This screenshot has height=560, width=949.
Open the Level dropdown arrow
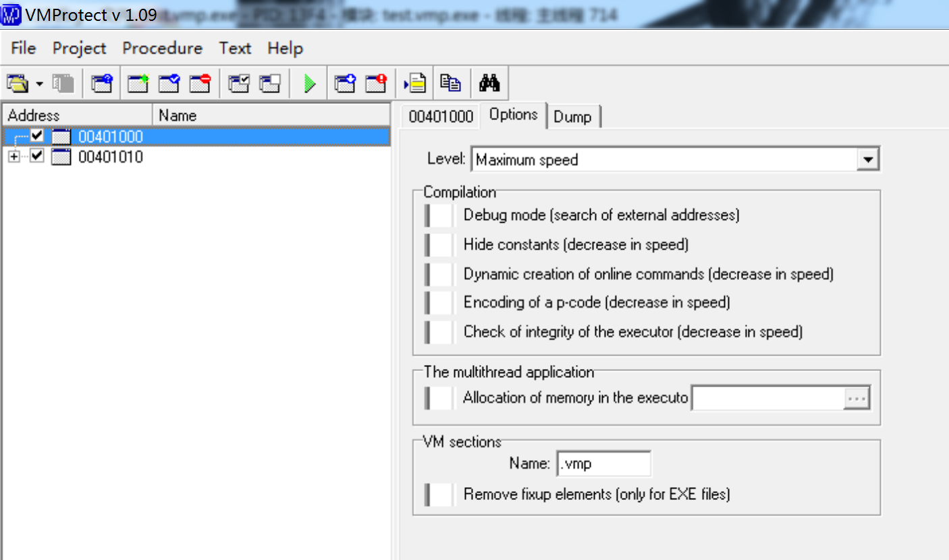click(x=868, y=160)
